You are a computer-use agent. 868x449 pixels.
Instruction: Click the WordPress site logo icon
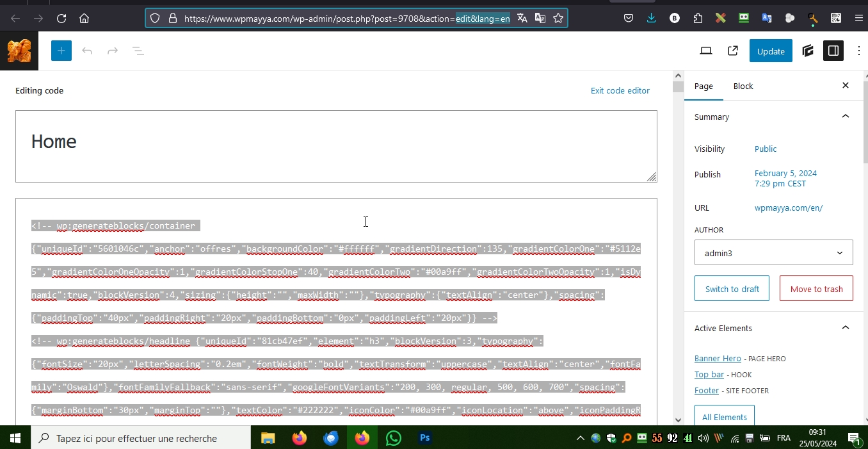click(19, 51)
